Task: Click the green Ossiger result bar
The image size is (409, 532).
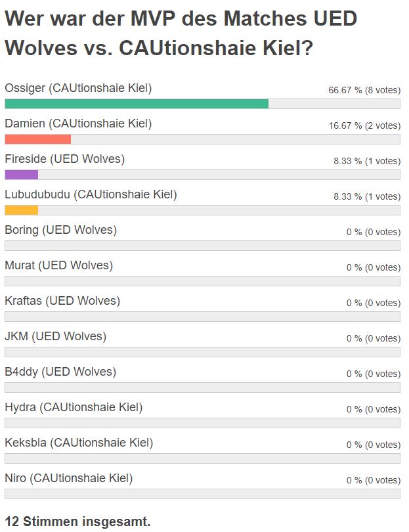Action: tap(137, 104)
